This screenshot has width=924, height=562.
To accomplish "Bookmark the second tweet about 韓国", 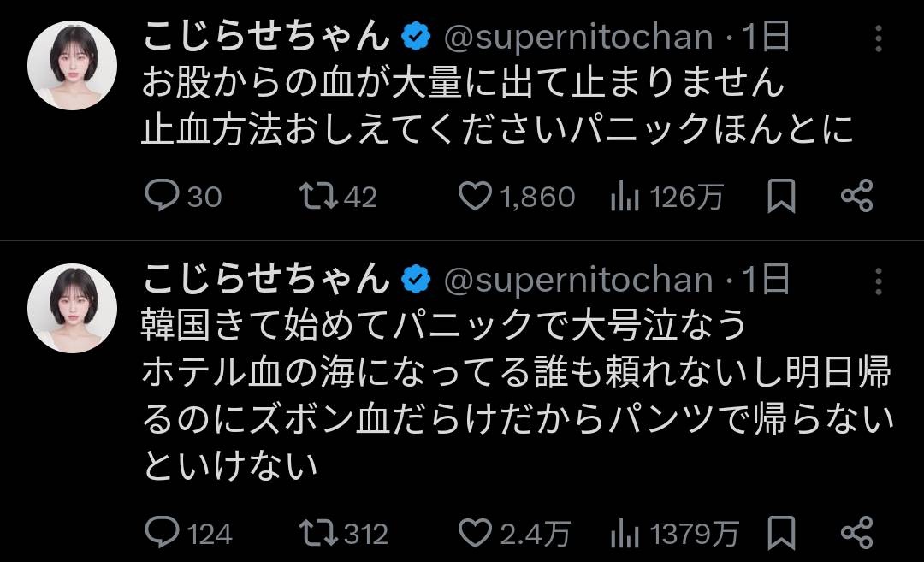I will [x=780, y=533].
